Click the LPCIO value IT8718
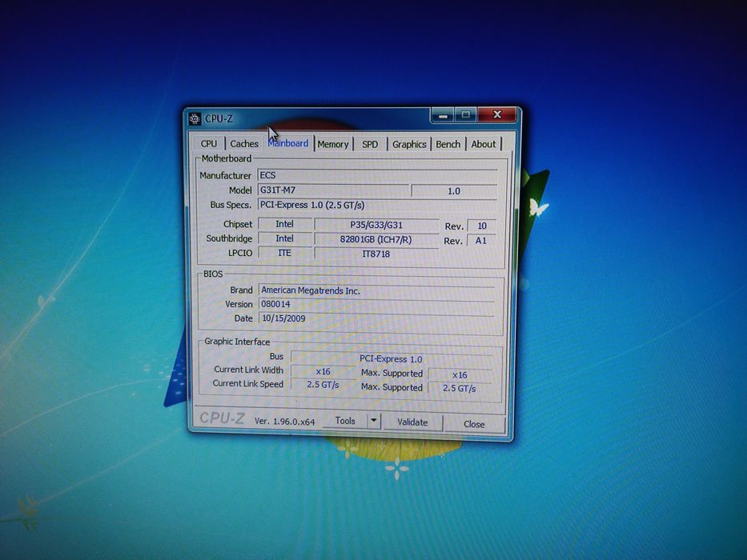The image size is (747, 560). [x=376, y=254]
